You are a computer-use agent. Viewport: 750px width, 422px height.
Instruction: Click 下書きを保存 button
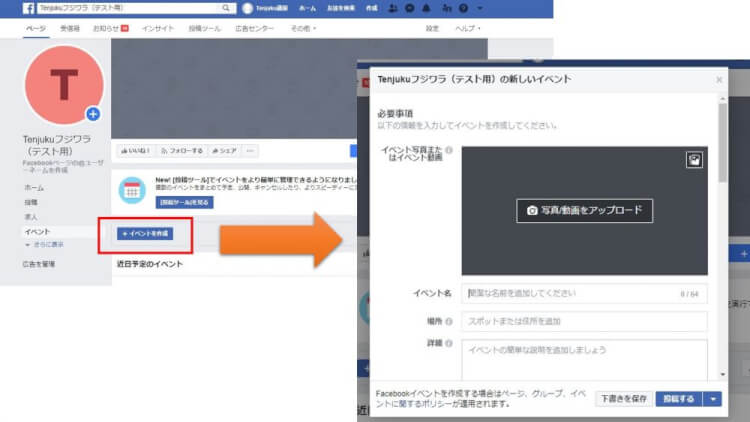coord(623,399)
